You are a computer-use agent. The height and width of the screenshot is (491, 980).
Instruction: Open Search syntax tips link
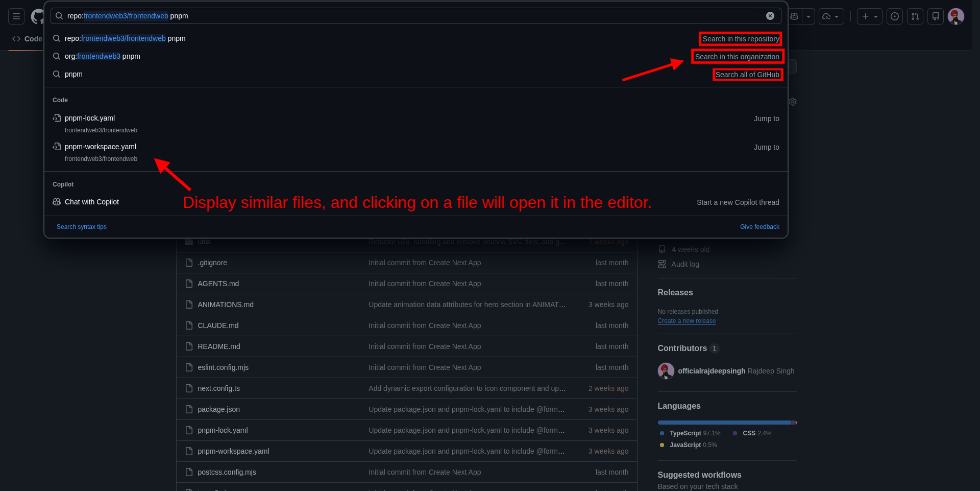pos(82,227)
